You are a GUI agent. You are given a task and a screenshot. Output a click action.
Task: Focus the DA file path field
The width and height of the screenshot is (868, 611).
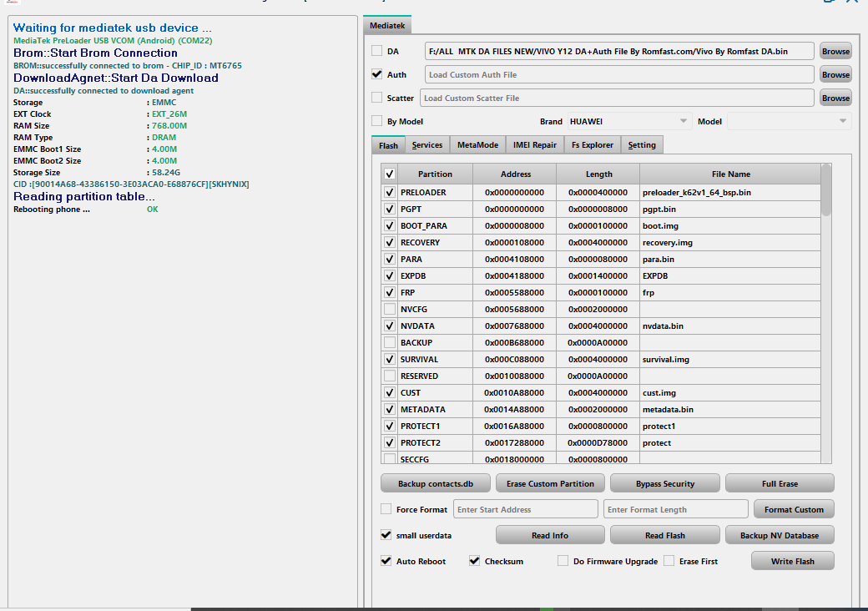click(x=619, y=51)
